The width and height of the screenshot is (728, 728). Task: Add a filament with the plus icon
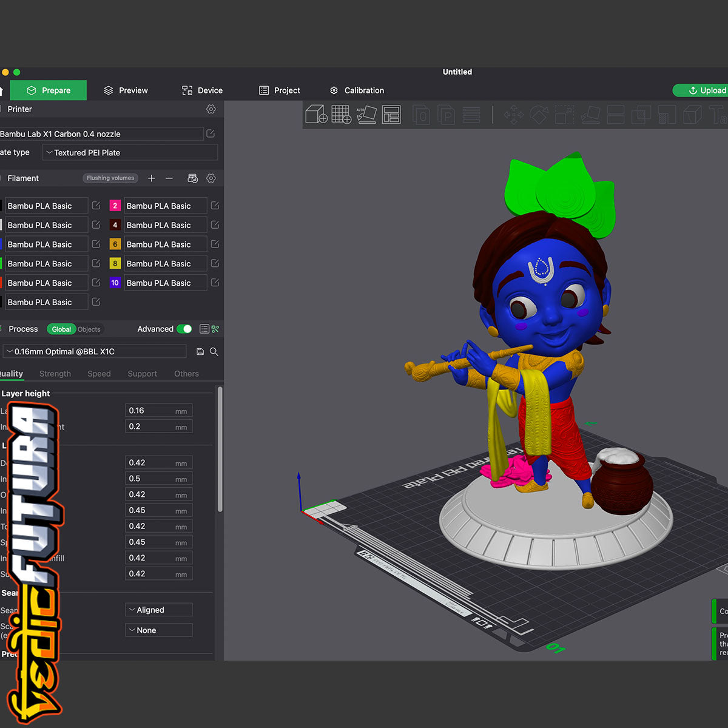click(x=152, y=178)
